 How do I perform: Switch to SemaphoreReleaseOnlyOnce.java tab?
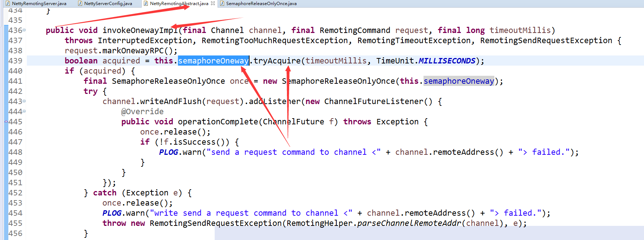pos(261,4)
